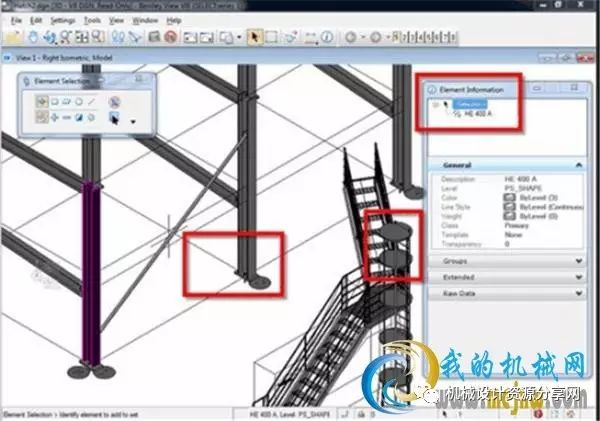This screenshot has width=600, height=421.
Task: Open the Settings menu
Action: point(62,19)
